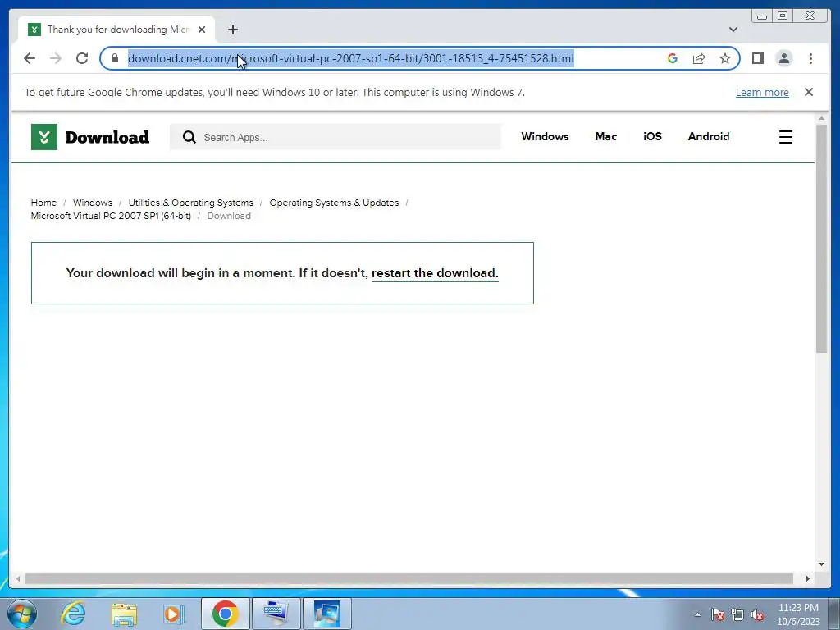Reload the page with the refresh icon
The height and width of the screenshot is (630, 840).
[x=82, y=58]
